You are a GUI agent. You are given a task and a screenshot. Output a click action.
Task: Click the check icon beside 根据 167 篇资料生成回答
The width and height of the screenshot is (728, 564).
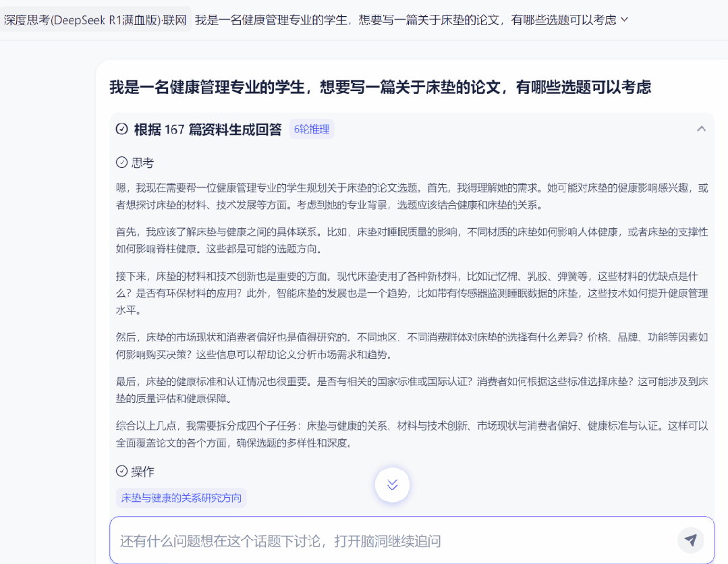pyautogui.click(x=121, y=129)
